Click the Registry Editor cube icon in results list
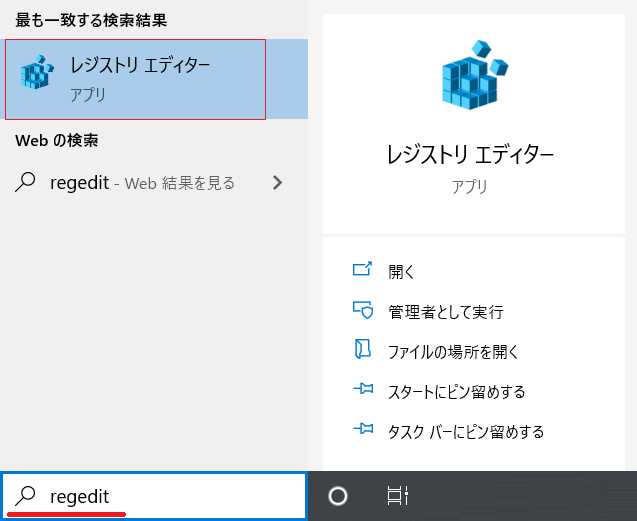Viewport: 637px width, 521px height. (x=37, y=72)
